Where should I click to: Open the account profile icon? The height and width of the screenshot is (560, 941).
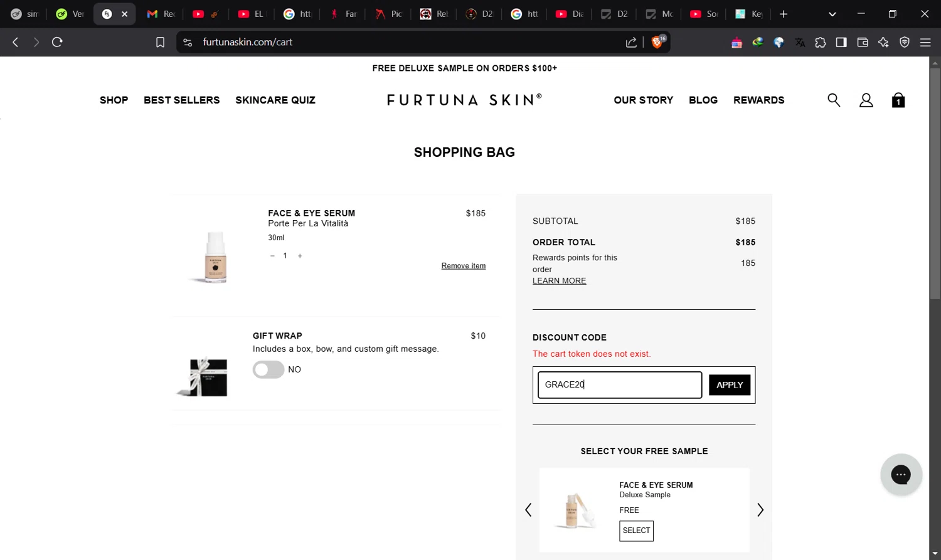coord(866,100)
